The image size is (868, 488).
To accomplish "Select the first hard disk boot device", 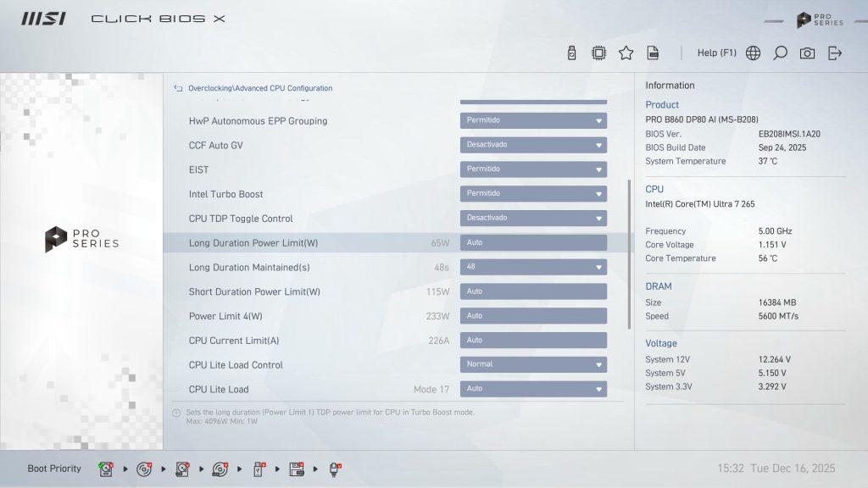I will pyautogui.click(x=106, y=469).
